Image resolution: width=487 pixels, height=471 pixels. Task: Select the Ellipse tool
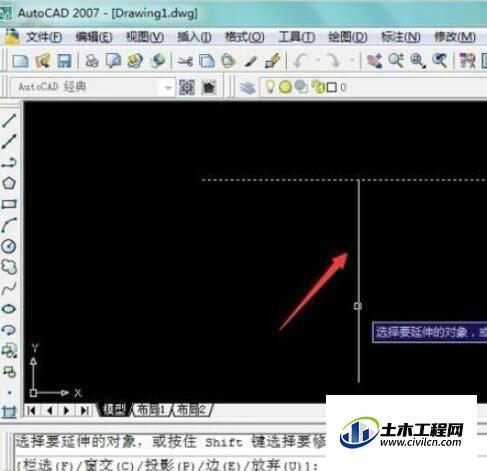click(x=9, y=309)
